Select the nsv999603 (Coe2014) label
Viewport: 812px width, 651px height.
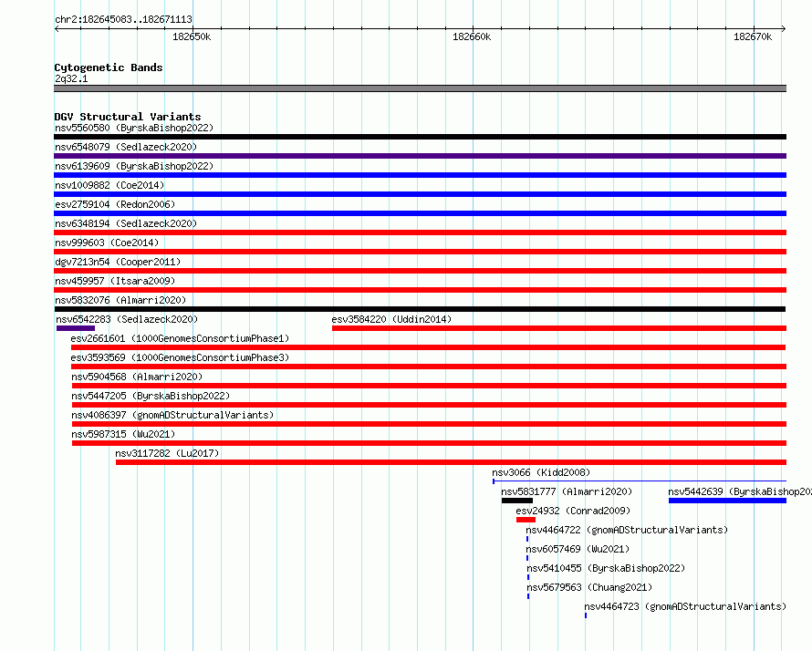107,243
